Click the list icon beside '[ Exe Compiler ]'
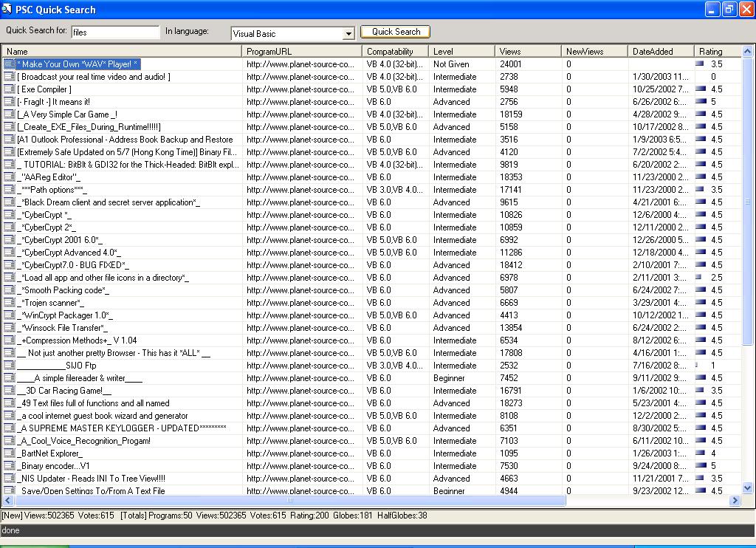 pyautogui.click(x=9, y=89)
